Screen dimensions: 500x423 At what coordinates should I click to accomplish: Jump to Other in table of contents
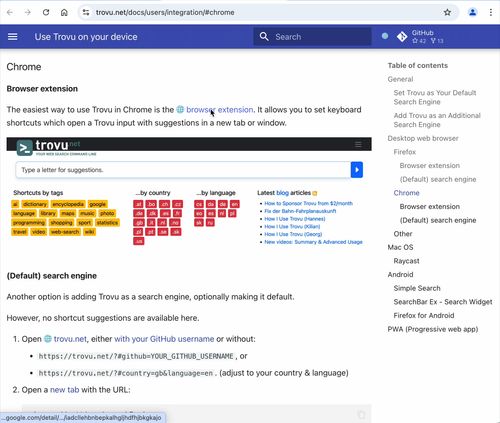click(403, 234)
